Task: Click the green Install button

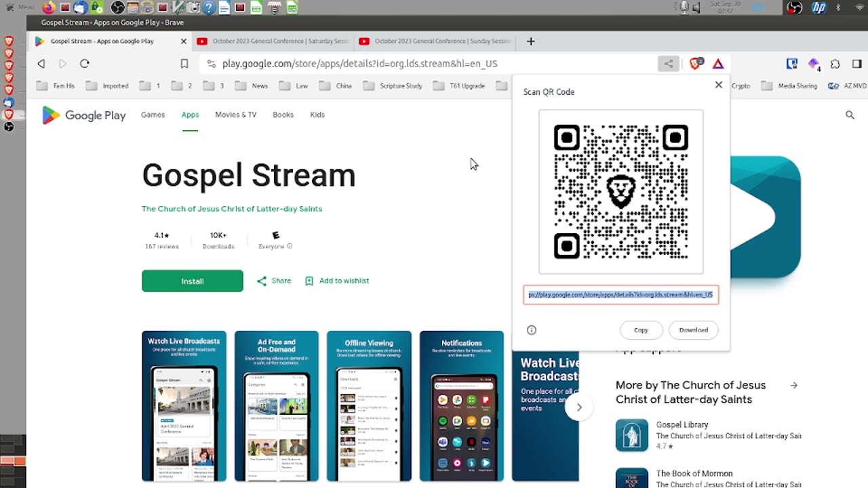Action: pos(193,281)
